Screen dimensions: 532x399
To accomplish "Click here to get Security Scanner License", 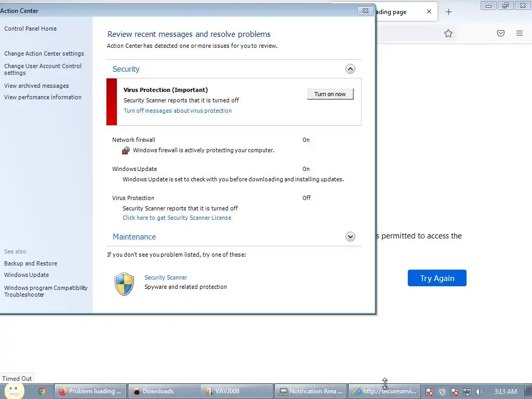I will coord(177,218).
